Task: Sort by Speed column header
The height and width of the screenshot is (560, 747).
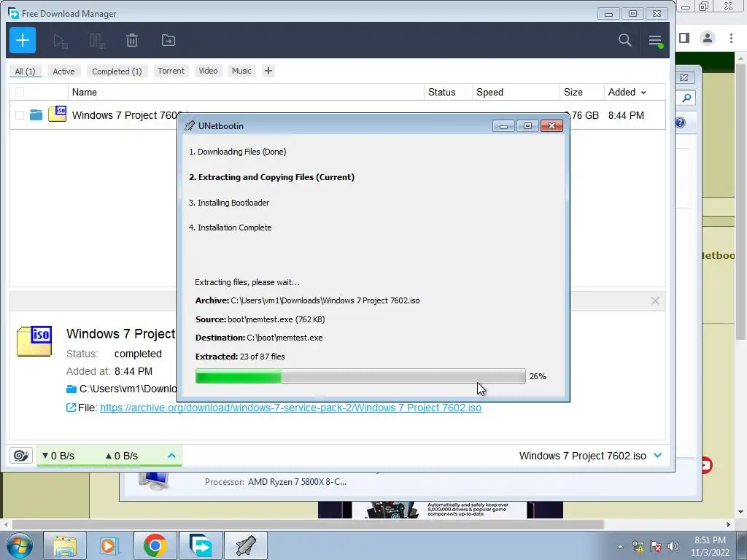Action: (489, 92)
